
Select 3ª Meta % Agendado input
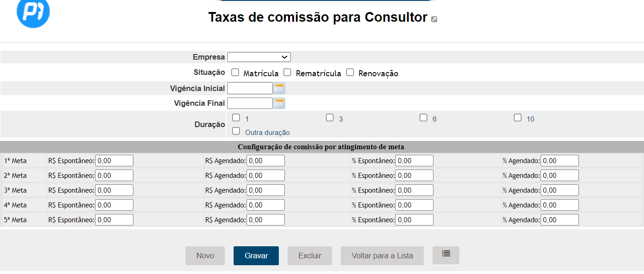560,190
